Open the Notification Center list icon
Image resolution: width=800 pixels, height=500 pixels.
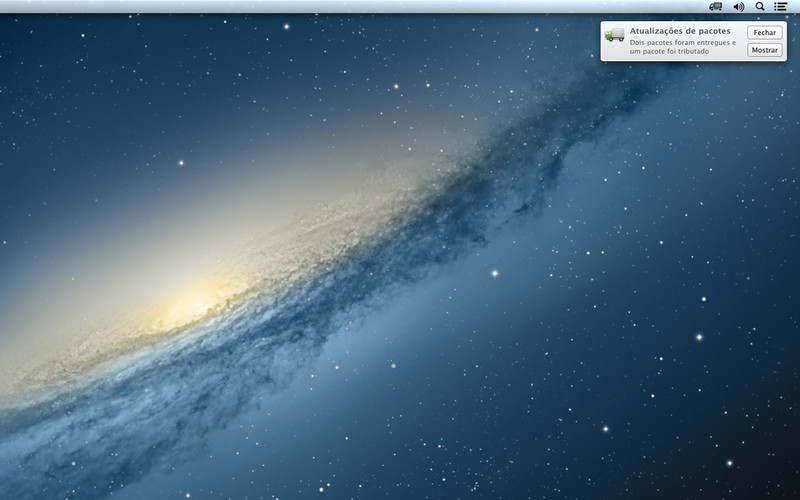[x=780, y=7]
